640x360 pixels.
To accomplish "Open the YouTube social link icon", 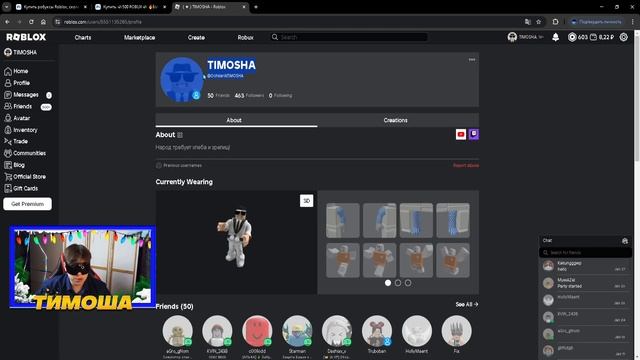I will click(x=461, y=134).
